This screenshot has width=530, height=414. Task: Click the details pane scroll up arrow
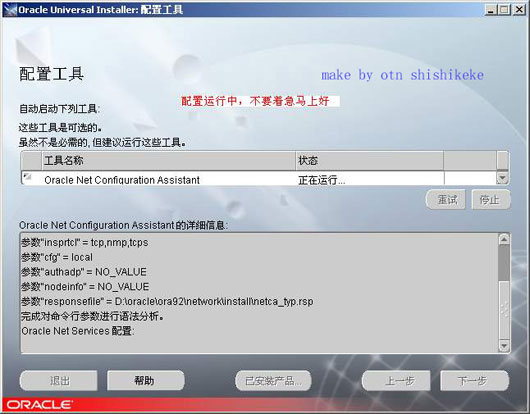point(504,239)
